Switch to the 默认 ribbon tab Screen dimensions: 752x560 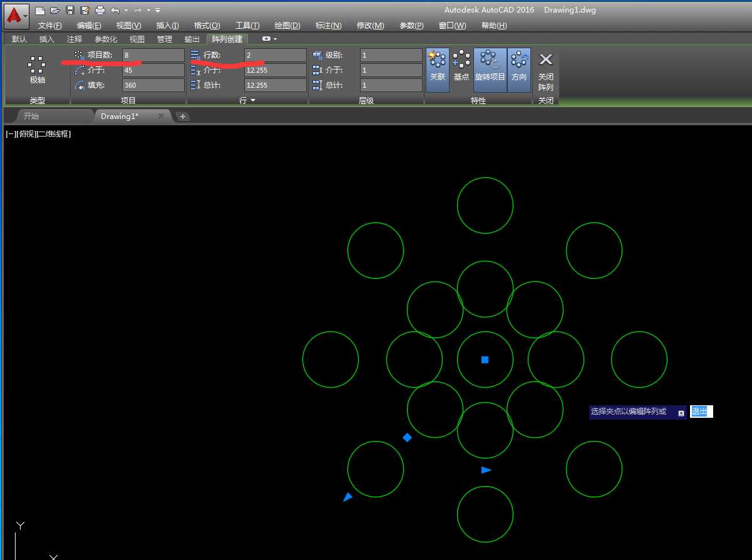[x=19, y=39]
